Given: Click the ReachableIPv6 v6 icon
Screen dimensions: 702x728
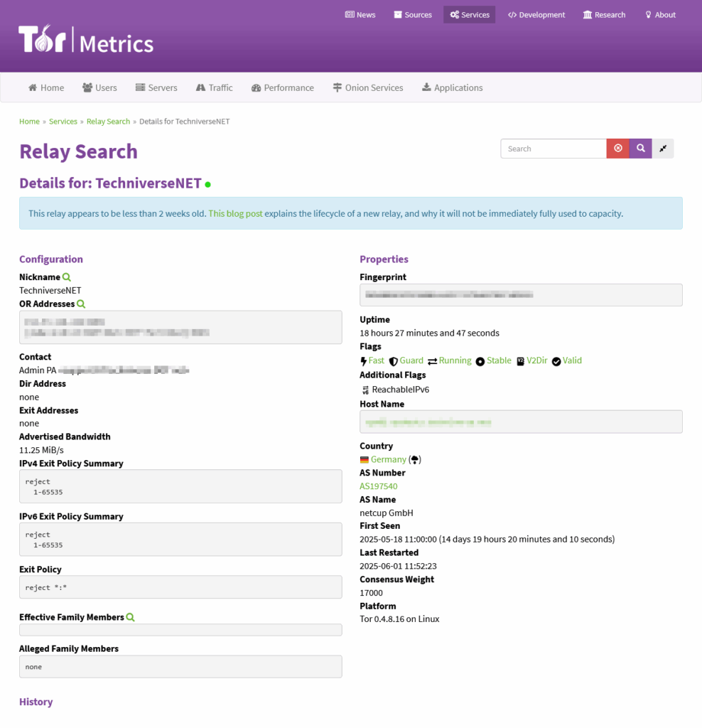Looking at the screenshot, I should click(x=366, y=390).
